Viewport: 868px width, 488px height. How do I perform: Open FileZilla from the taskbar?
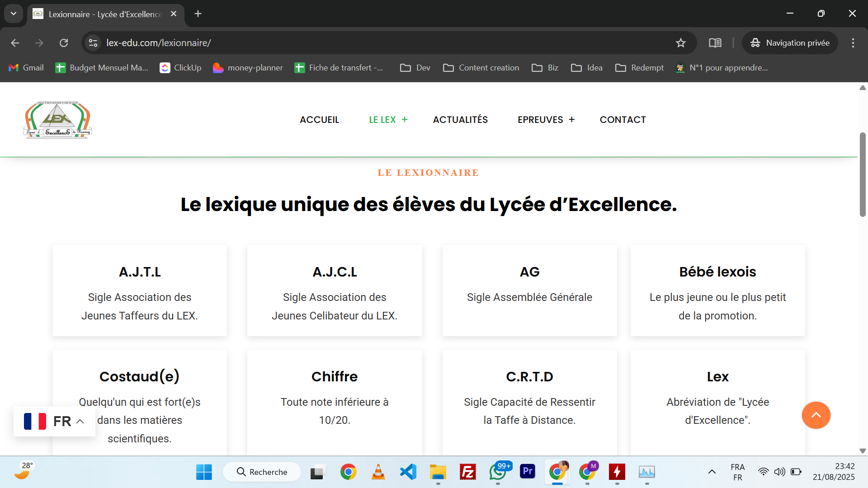pyautogui.click(x=467, y=472)
